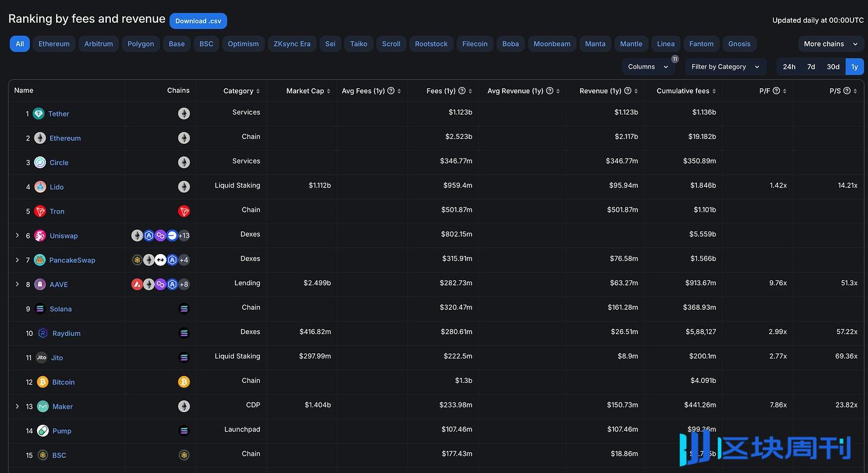Open the Uniswap protocol link
Viewport: 868px width, 473px height.
[64, 236]
